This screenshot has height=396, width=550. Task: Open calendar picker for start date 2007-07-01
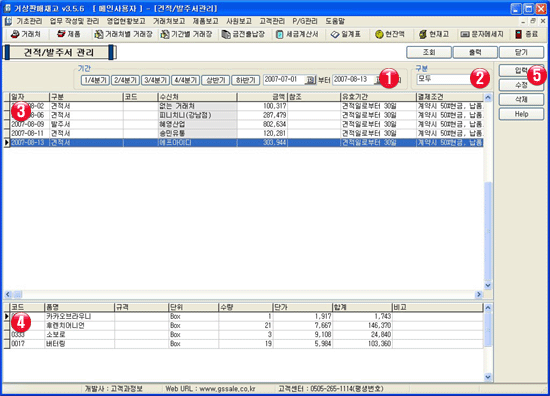pos(310,80)
